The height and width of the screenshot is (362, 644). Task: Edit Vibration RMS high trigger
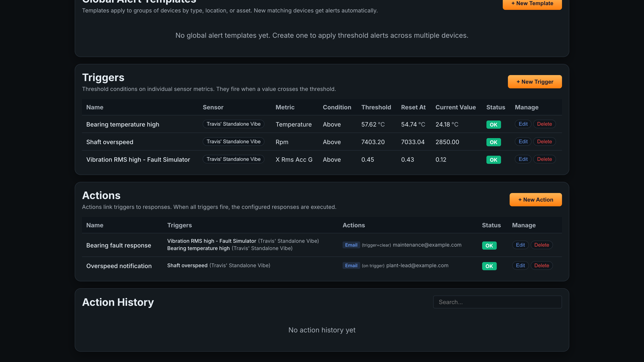coord(523,159)
